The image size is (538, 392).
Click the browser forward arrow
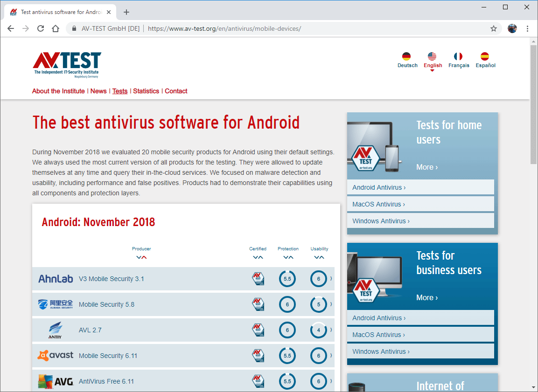point(26,28)
